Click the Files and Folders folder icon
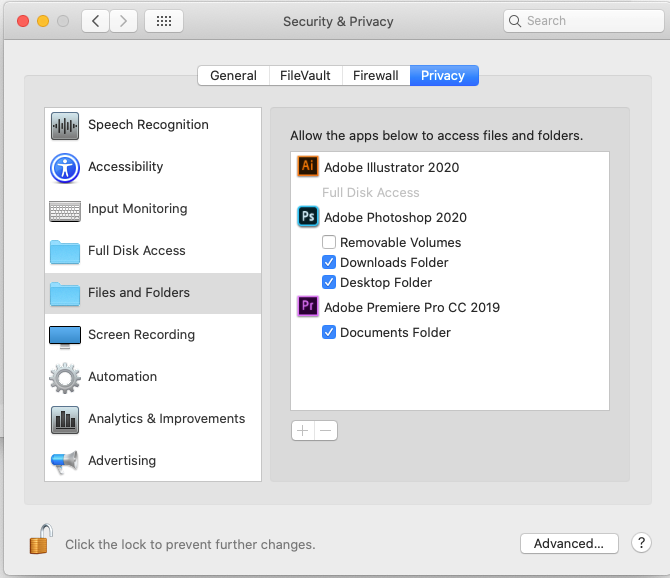Screen dimensions: 670x578 [65, 294]
